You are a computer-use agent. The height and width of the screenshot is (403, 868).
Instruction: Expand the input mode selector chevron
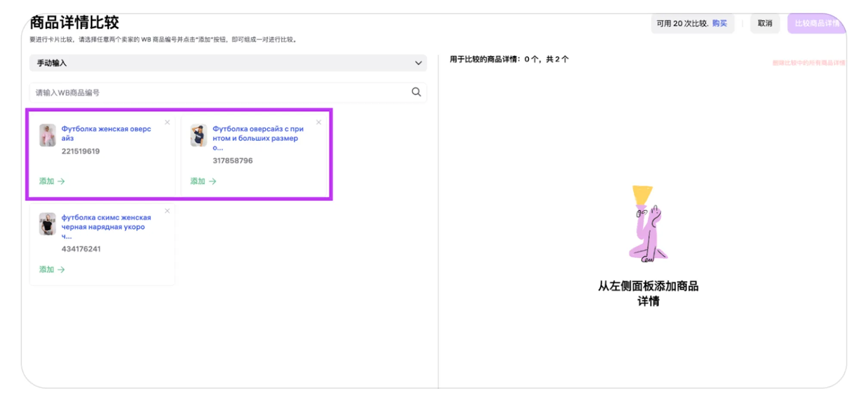[x=417, y=63]
